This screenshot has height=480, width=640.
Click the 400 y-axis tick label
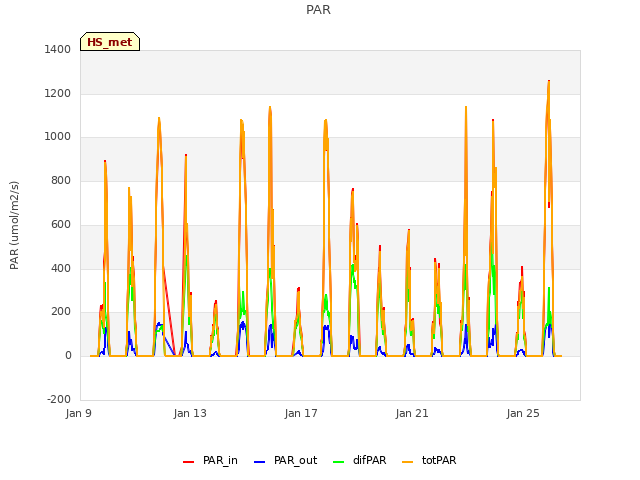click(61, 268)
